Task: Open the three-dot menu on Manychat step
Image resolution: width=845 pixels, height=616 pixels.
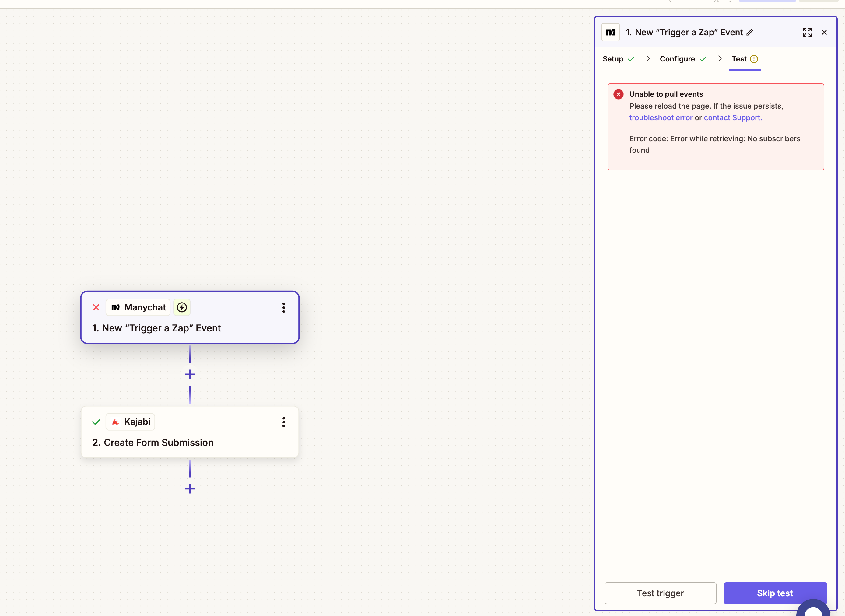Action: pos(283,308)
